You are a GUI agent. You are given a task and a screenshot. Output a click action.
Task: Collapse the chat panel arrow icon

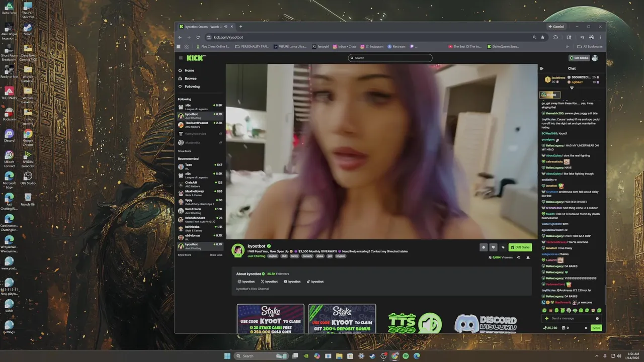pos(541,68)
